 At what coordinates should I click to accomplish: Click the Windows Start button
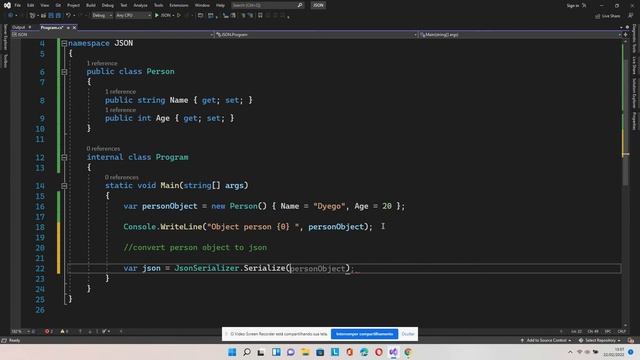pyautogui.click(x=232, y=352)
